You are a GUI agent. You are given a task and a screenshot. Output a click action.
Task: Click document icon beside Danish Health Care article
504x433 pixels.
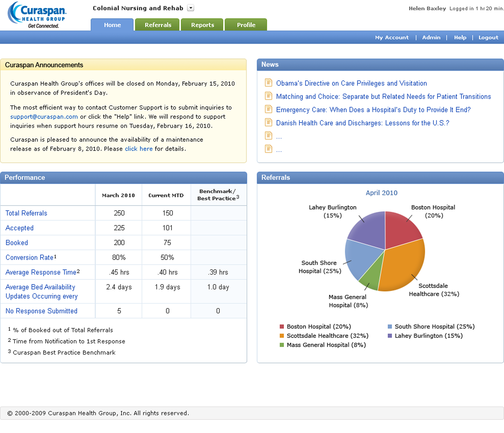click(268, 123)
